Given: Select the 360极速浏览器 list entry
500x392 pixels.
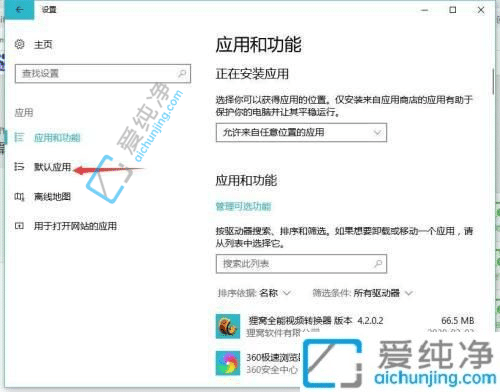Looking at the screenshot, I should click(258, 363).
